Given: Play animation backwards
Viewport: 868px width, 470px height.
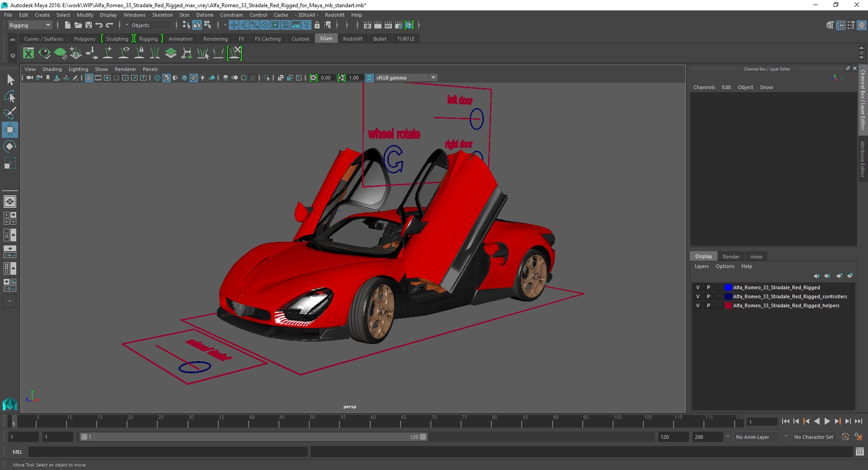Looking at the screenshot, I should 816,421.
